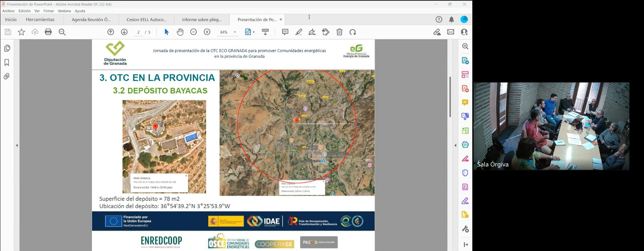Switch to Herramientas tab

pyautogui.click(x=40, y=20)
